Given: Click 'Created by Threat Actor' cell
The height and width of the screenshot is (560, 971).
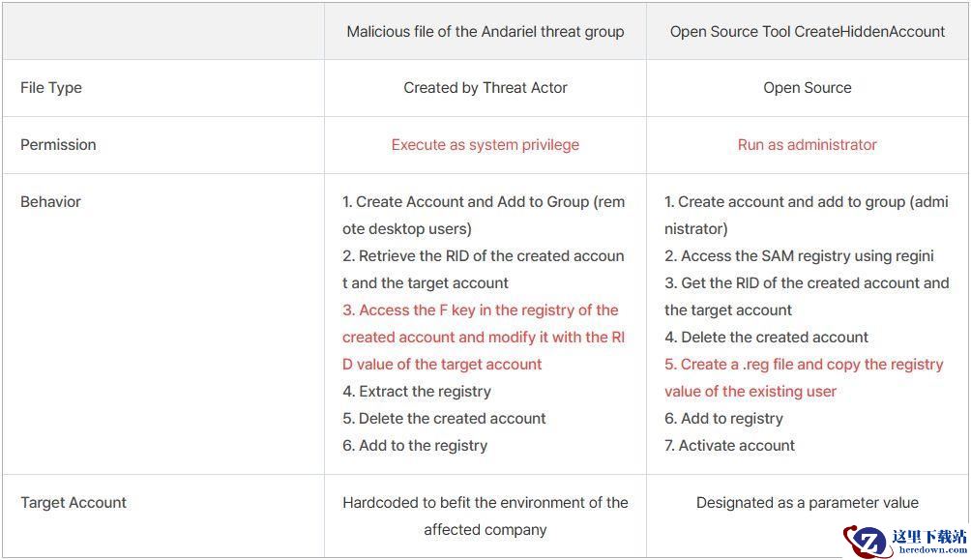Looking at the screenshot, I should click(x=485, y=88).
